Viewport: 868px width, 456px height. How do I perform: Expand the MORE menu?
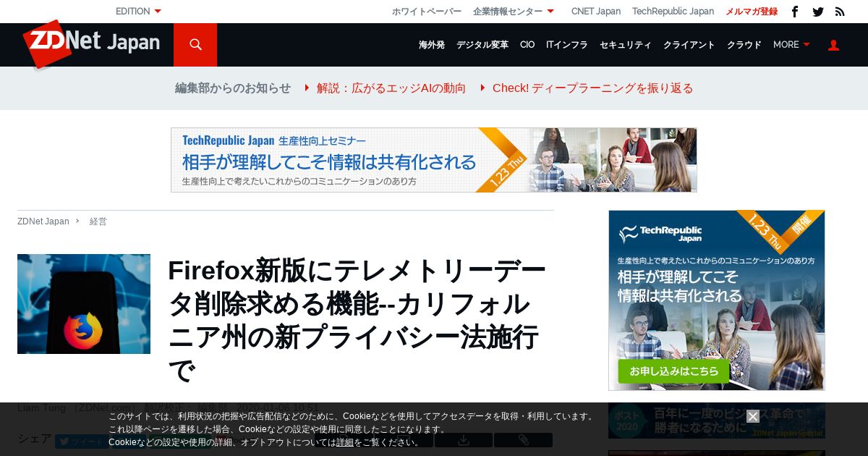(x=791, y=45)
